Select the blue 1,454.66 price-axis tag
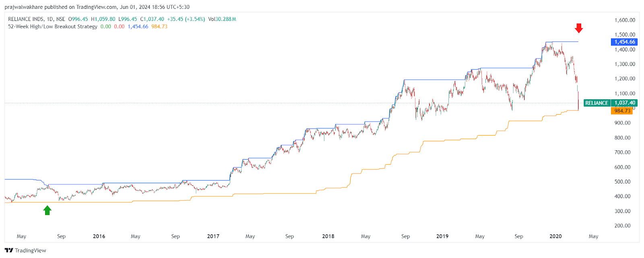Screen dimensions: 644x258 point(624,42)
